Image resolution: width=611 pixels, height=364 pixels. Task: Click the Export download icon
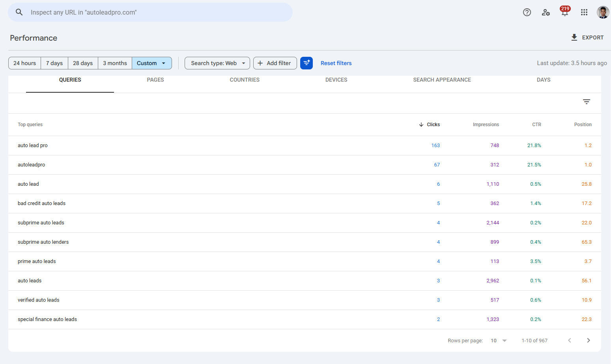coord(574,37)
